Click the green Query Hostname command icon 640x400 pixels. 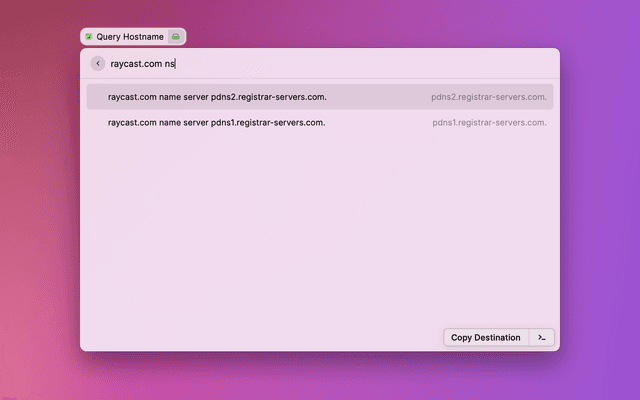click(88, 36)
